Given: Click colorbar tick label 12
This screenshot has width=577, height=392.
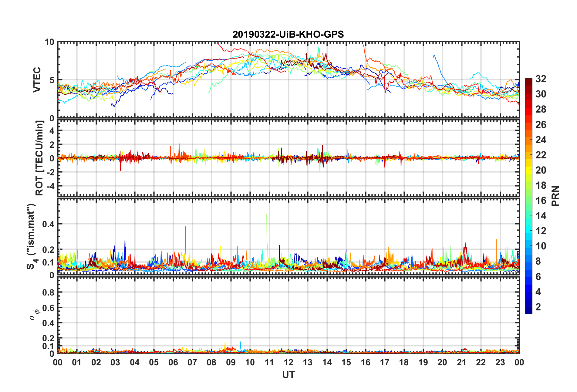Looking at the screenshot, I should (x=541, y=231).
